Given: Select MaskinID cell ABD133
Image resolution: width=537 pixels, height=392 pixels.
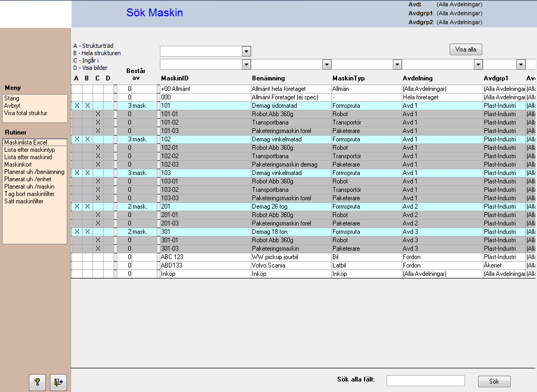Looking at the screenshot, I should [x=205, y=265].
